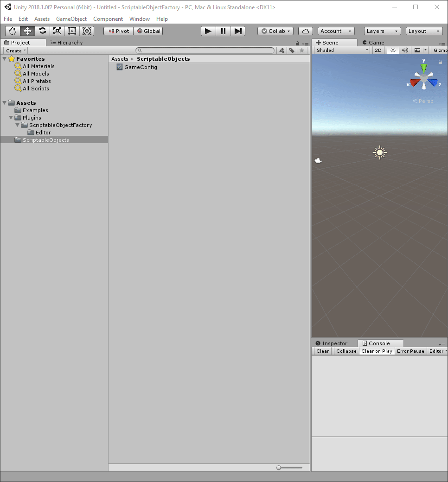
Task: Switch to the Hierarchy tab
Action: click(67, 43)
